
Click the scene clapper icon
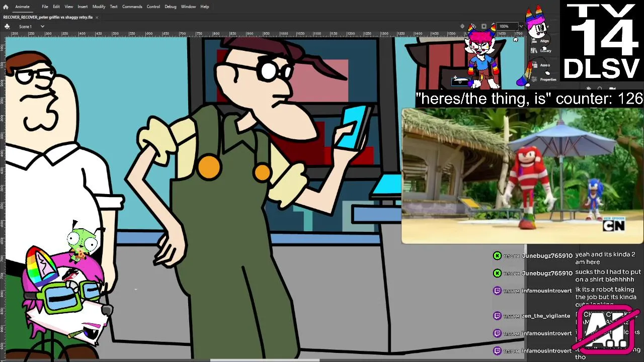coord(7,26)
